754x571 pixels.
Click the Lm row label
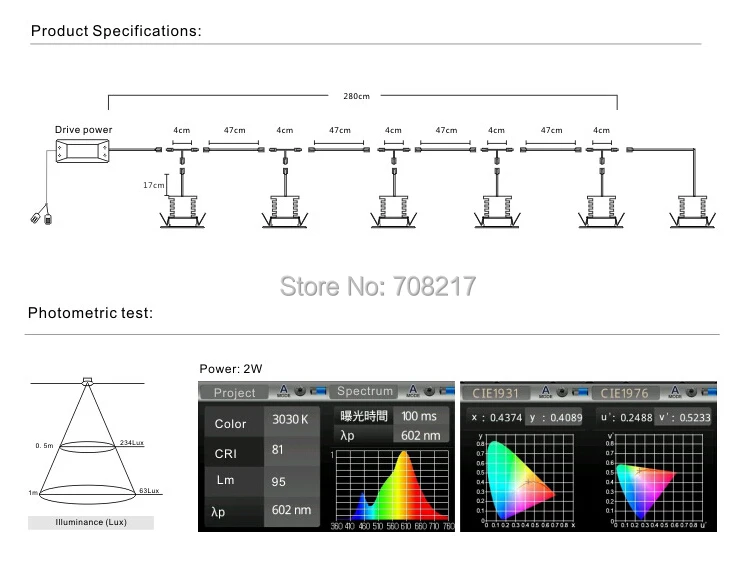[225, 480]
